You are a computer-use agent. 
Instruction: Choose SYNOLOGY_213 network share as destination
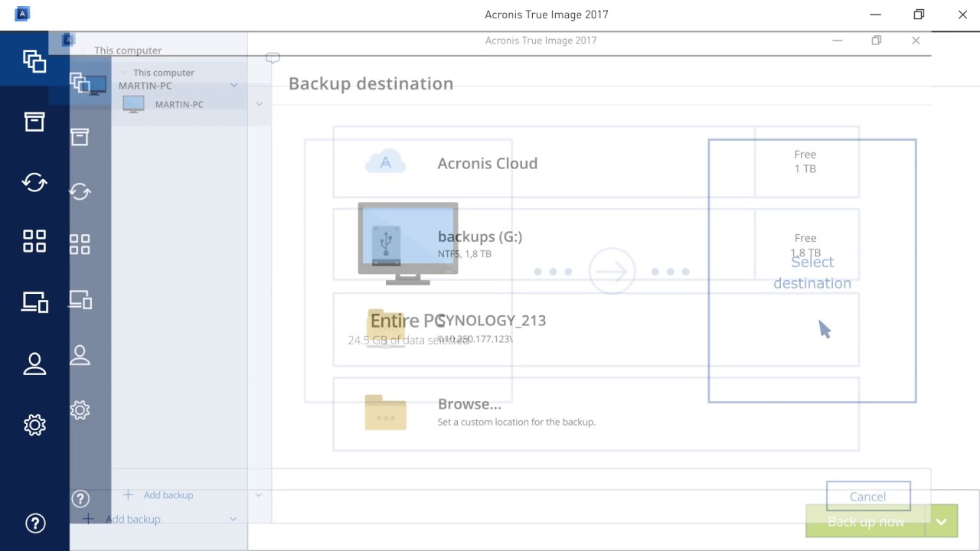pyautogui.click(x=596, y=329)
